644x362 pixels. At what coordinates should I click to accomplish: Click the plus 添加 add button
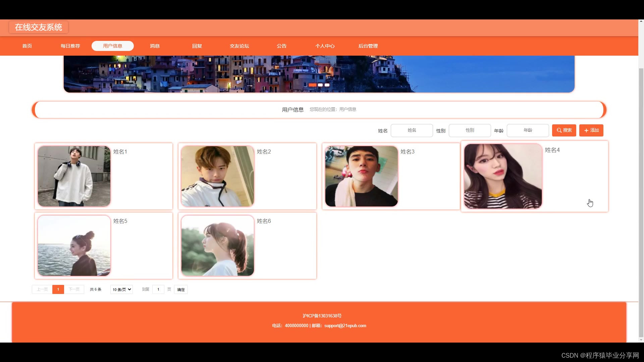(x=591, y=130)
